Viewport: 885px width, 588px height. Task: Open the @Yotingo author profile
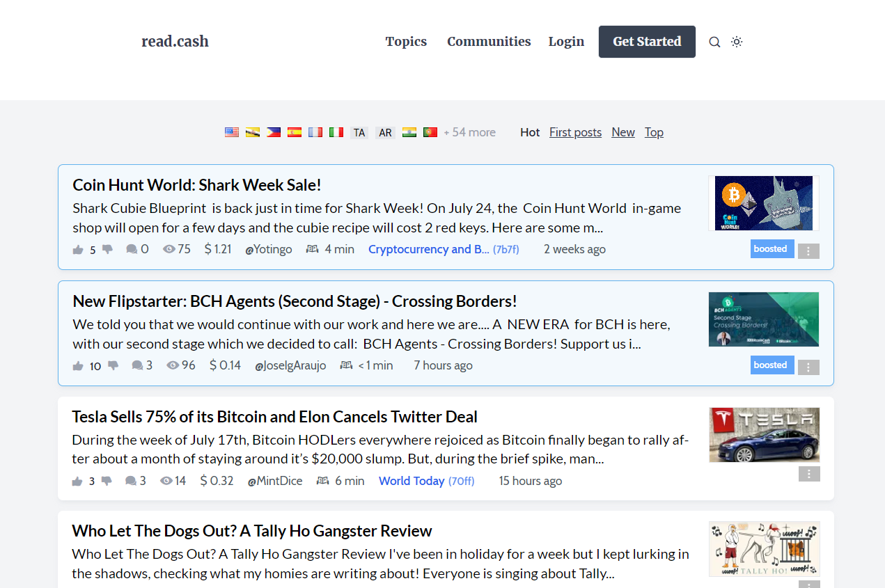coord(269,249)
